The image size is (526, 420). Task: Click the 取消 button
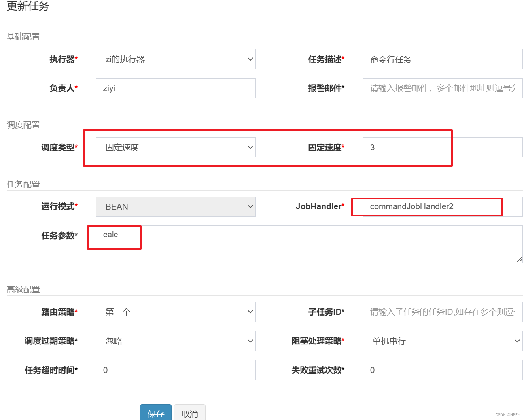(x=190, y=413)
